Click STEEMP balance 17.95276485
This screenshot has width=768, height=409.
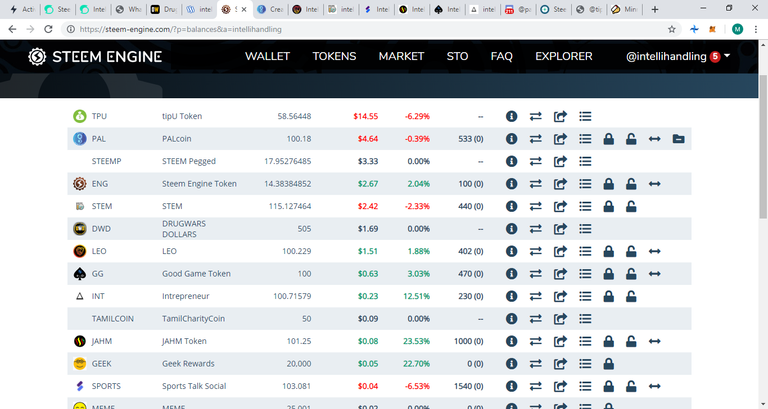[288, 161]
